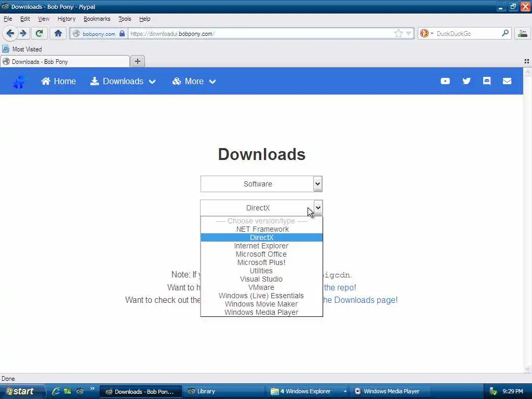This screenshot has height=399, width=532.
Task: Click the page scrollbar down arrow
Action: (x=527, y=369)
